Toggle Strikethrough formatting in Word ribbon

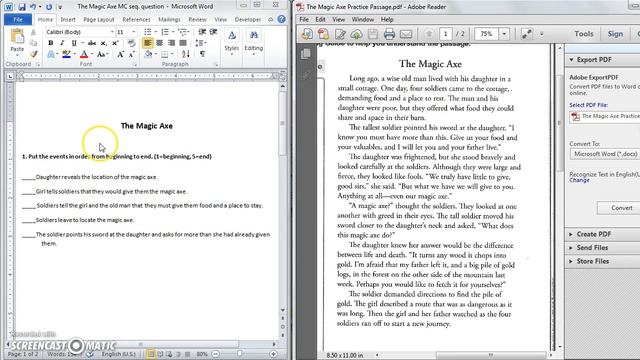tap(92, 43)
